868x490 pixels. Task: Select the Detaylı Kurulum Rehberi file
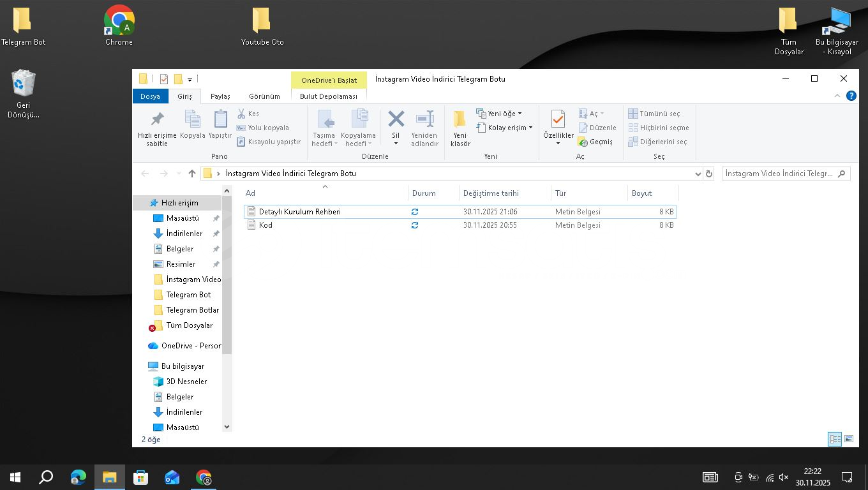pyautogui.click(x=299, y=212)
